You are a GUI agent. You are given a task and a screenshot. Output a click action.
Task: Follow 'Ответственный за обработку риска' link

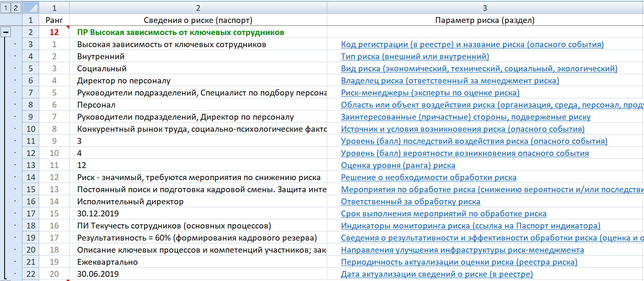pyautogui.click(x=411, y=202)
